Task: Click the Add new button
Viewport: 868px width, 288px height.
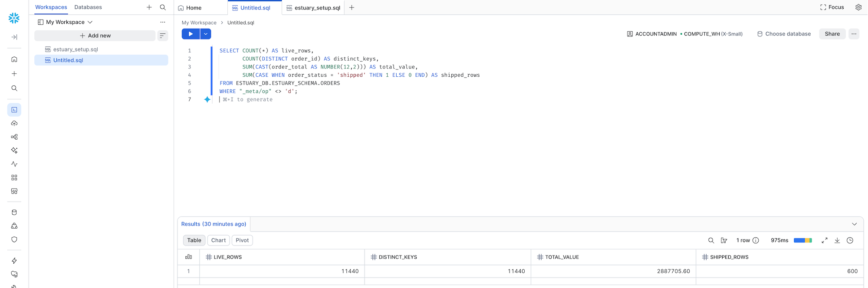Action: point(95,36)
